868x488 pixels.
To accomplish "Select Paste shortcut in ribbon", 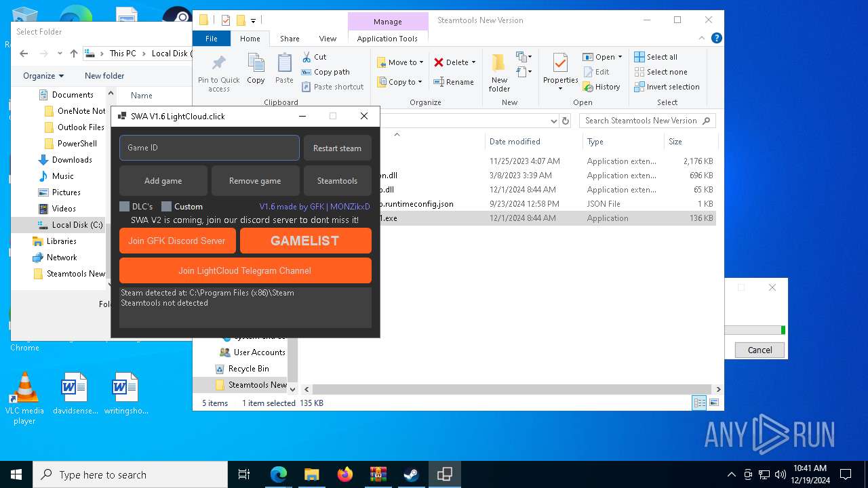I will [x=332, y=87].
